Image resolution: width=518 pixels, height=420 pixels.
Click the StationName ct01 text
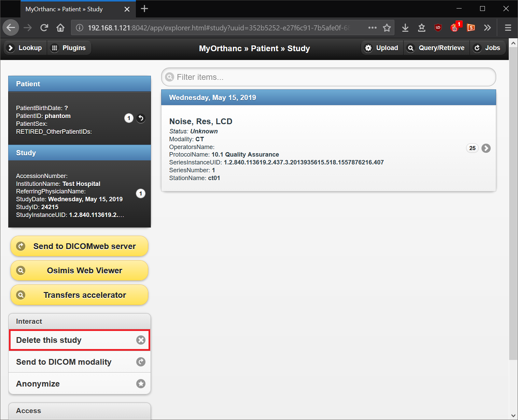click(195, 178)
